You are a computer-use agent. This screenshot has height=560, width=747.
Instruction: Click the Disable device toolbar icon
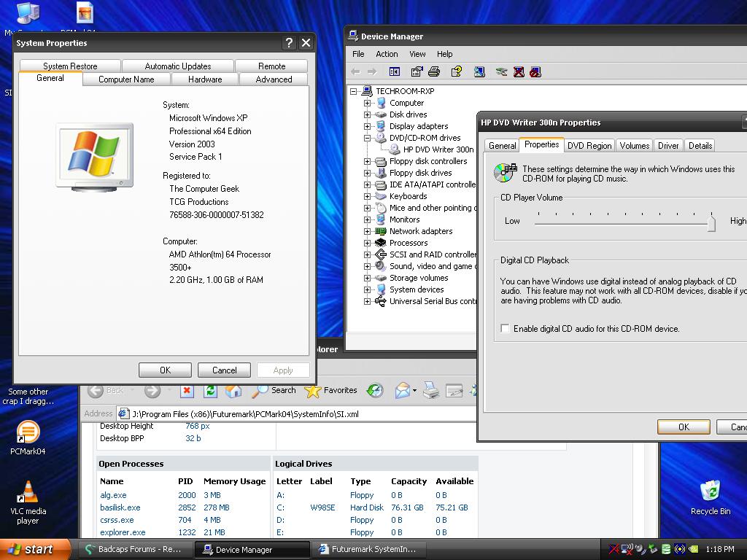[535, 71]
